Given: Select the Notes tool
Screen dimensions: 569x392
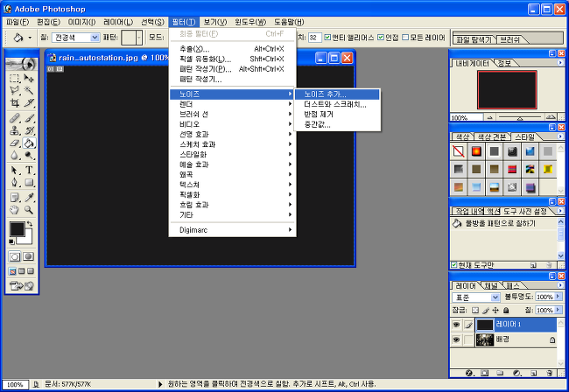Looking at the screenshot, I should [15, 198].
